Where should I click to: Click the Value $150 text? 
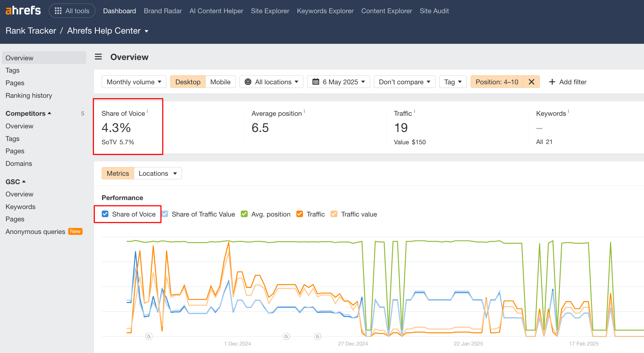[x=410, y=142]
